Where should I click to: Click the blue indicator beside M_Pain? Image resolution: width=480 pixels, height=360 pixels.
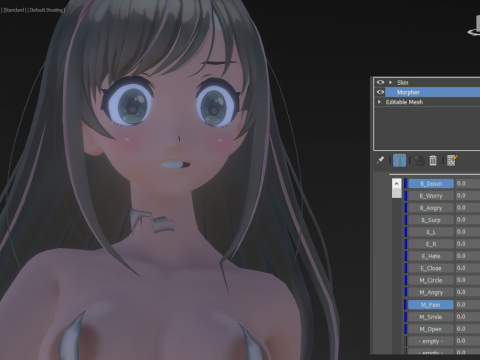[x=406, y=305]
